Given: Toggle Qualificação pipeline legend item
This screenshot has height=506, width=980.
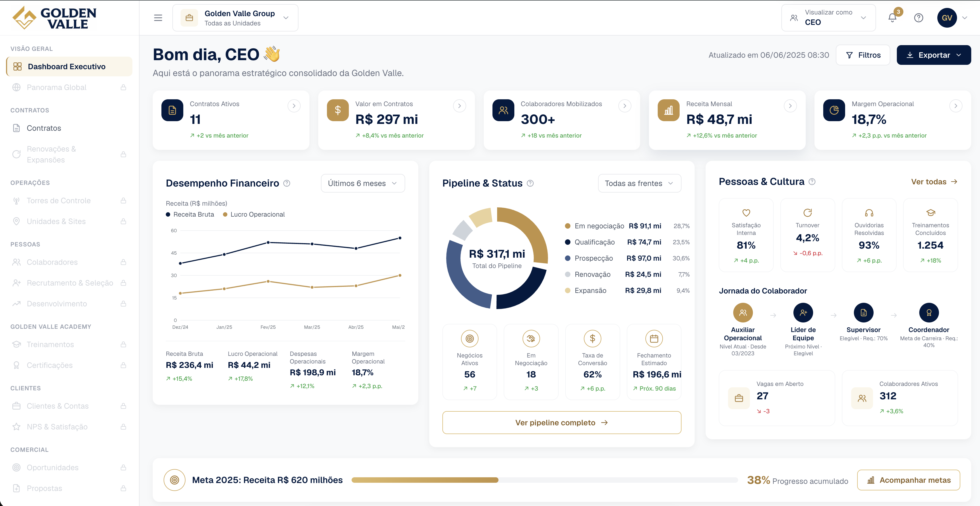Looking at the screenshot, I should click(x=627, y=242).
